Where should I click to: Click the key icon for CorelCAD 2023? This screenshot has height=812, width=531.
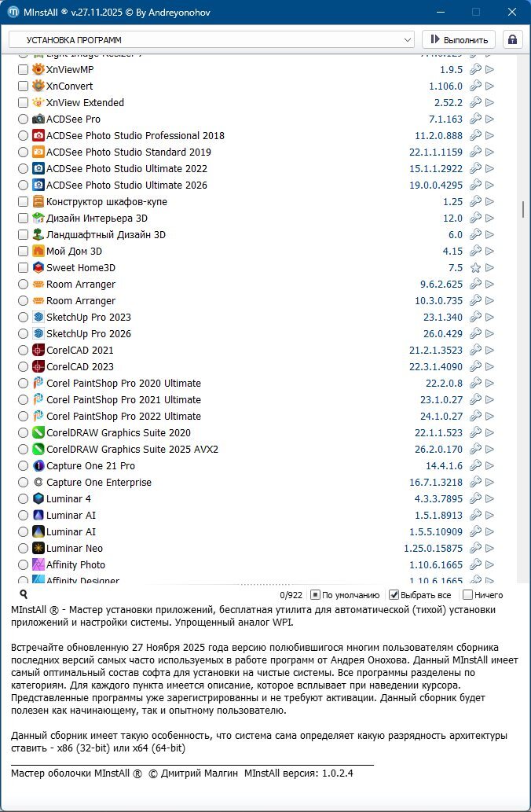point(475,367)
